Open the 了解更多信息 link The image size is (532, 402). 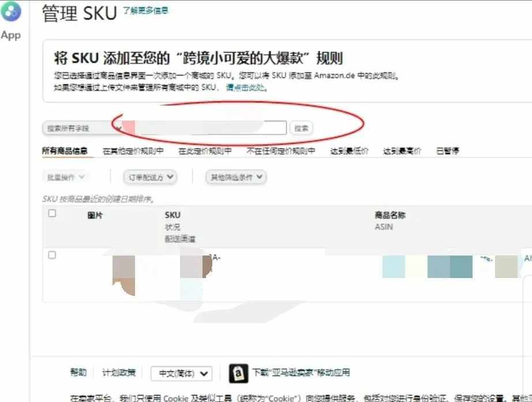pos(145,11)
